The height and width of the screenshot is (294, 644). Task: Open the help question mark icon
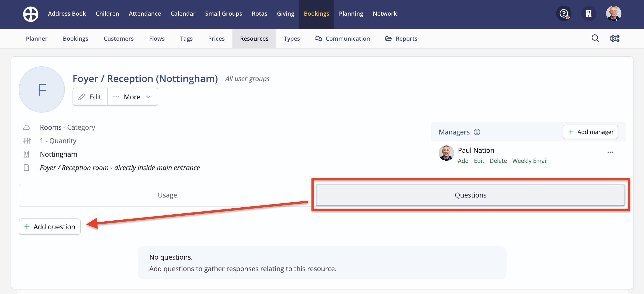(564, 13)
